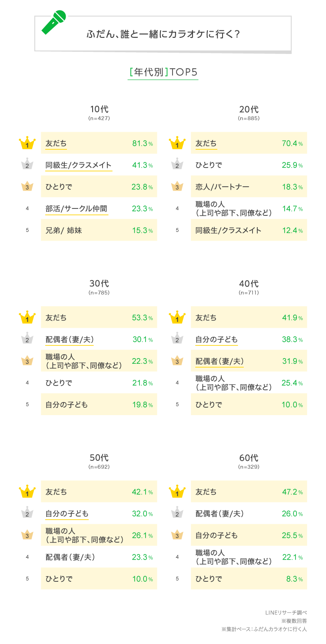Viewport: 326px width, 644px height.
Task: Select the silver crown in 10代 ranking
Action: tap(27, 165)
